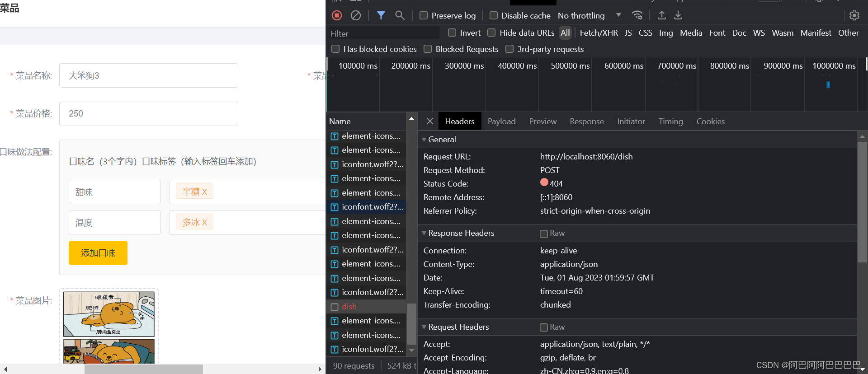Edit the 菜品价格 input field
Viewport: 868px width, 374px height.
coord(149,114)
